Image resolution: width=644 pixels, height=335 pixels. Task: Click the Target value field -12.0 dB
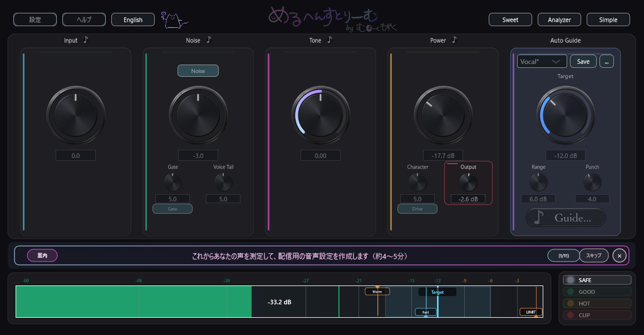pyautogui.click(x=566, y=156)
